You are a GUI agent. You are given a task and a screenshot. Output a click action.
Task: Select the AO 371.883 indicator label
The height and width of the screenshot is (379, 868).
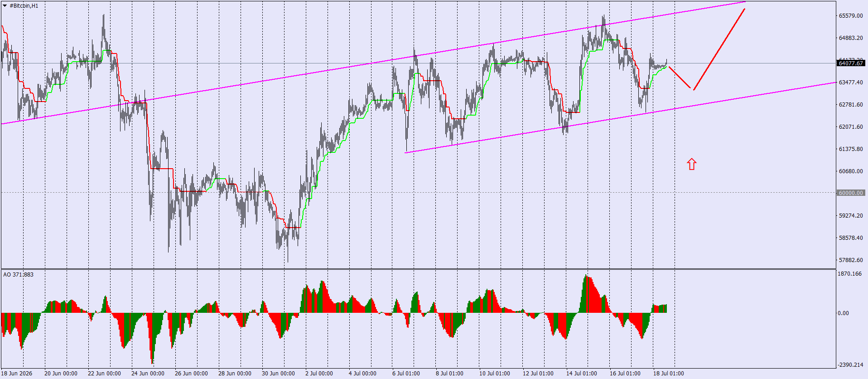click(x=18, y=275)
